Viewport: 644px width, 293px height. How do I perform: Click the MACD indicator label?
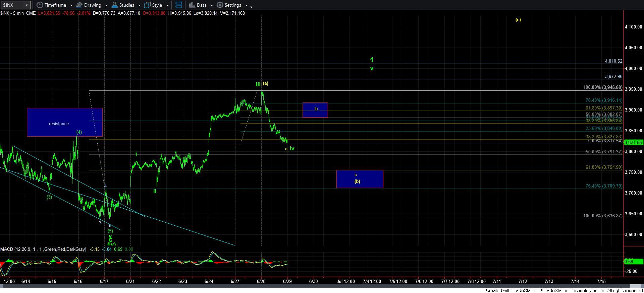pos(43,249)
